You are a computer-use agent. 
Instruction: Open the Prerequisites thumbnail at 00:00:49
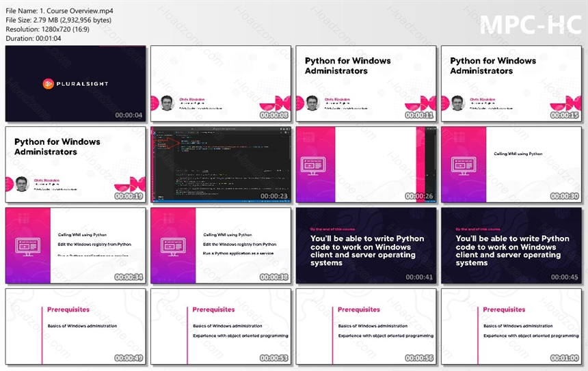tap(75, 327)
